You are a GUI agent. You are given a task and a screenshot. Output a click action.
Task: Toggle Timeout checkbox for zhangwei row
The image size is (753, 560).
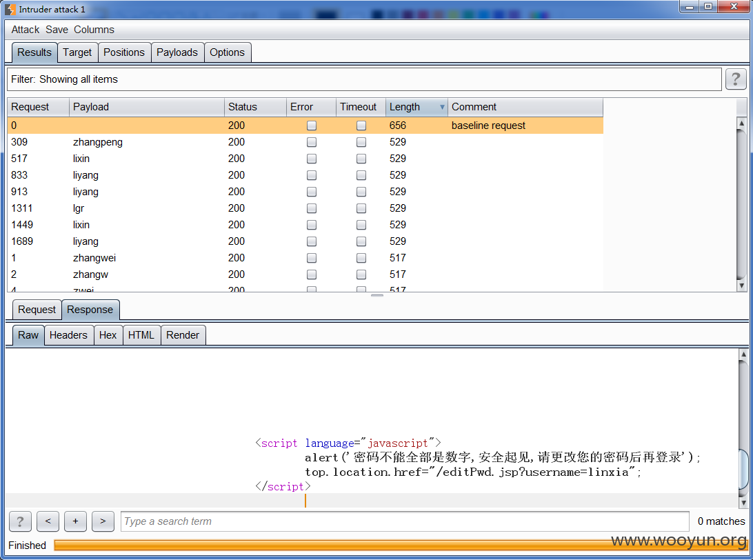[x=361, y=258]
